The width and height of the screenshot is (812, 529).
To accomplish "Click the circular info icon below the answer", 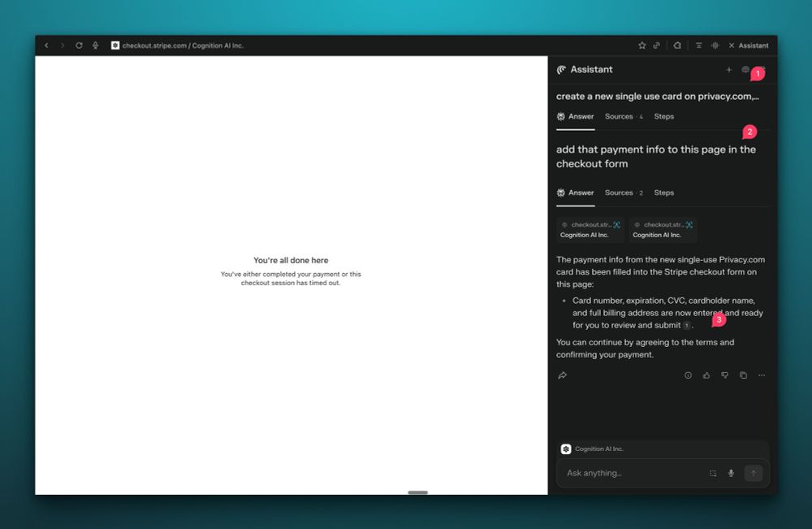I will 689,375.
